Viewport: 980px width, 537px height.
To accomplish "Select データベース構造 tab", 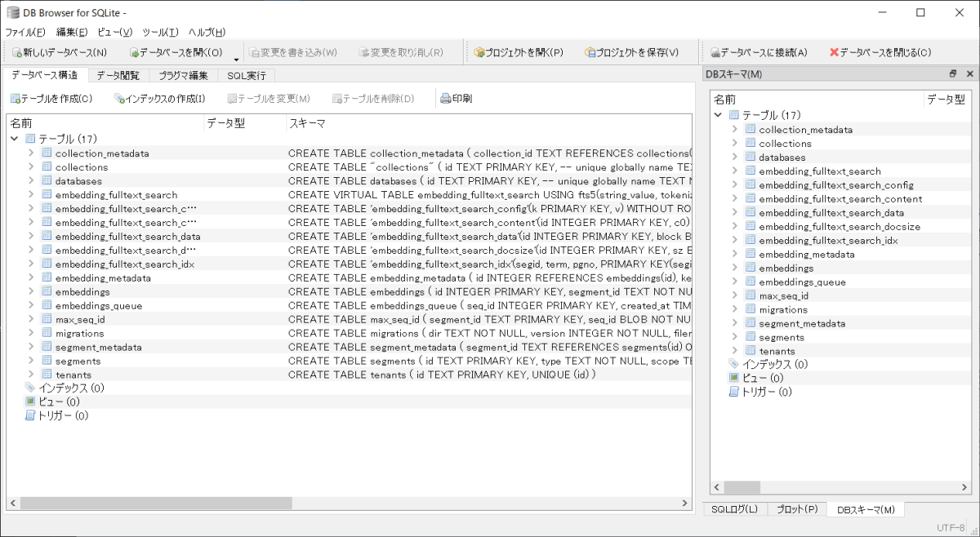I will pyautogui.click(x=44, y=74).
